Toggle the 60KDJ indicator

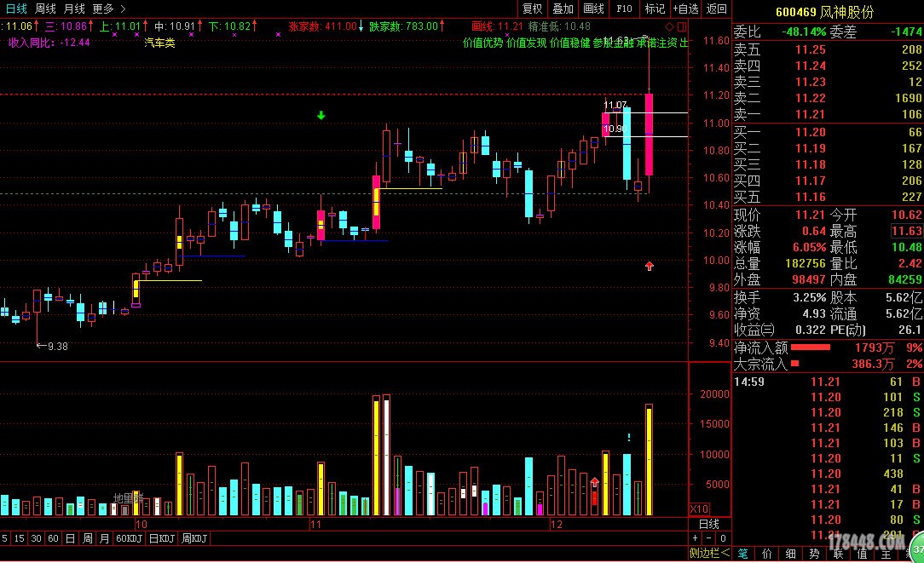point(130,538)
